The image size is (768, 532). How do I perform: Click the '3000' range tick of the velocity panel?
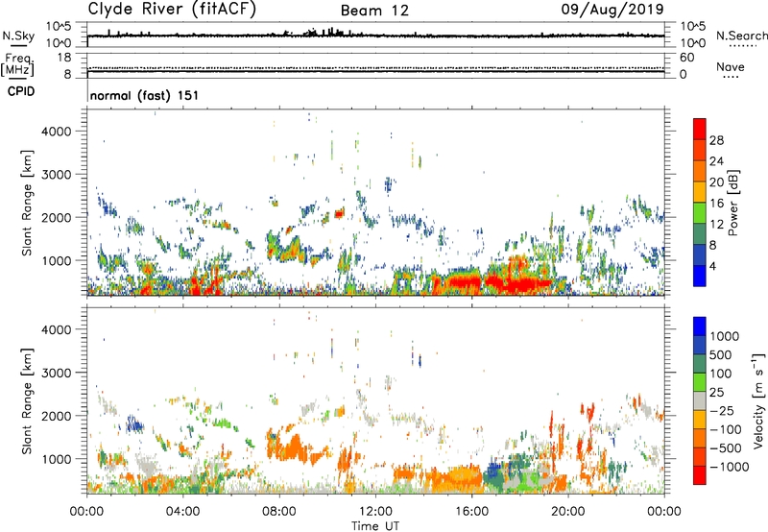coord(56,373)
